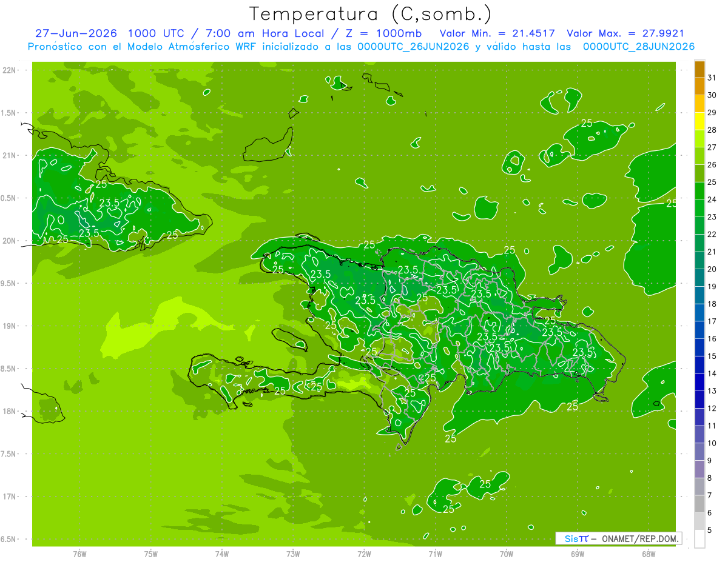Click the "24" value on the color legend
This screenshot has height=562, width=728.
click(x=712, y=199)
